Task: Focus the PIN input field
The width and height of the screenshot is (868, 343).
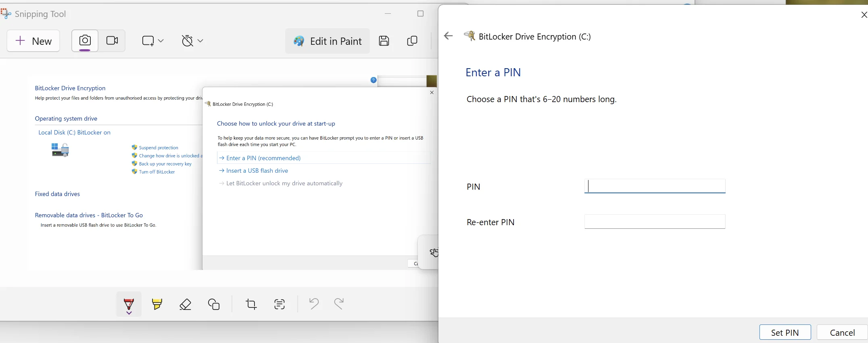Action: (655, 186)
